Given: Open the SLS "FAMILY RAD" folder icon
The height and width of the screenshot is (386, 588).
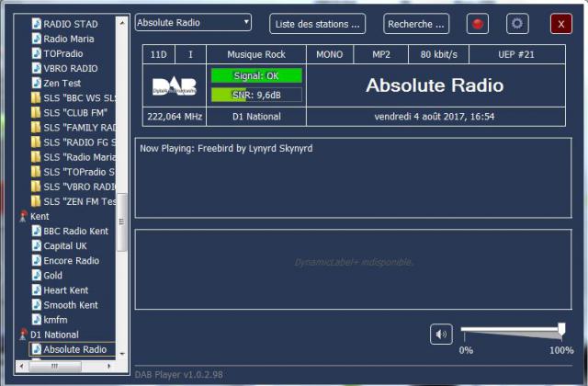Looking at the screenshot, I should [36, 128].
